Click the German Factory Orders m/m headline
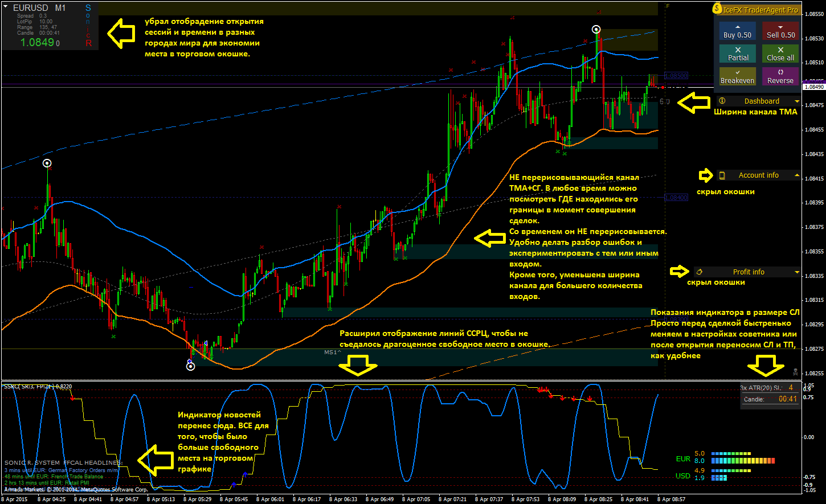This screenshot has width=826, height=504. [62, 470]
